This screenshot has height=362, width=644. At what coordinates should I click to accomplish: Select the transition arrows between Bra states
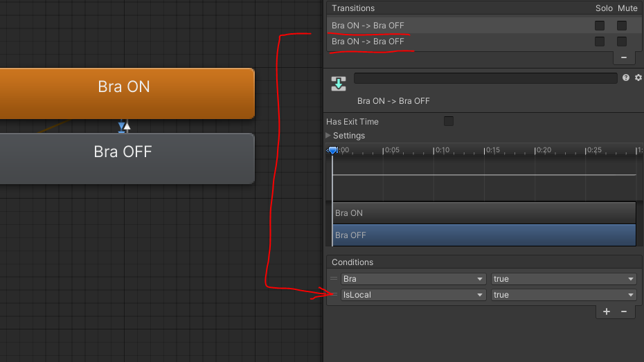click(x=124, y=127)
